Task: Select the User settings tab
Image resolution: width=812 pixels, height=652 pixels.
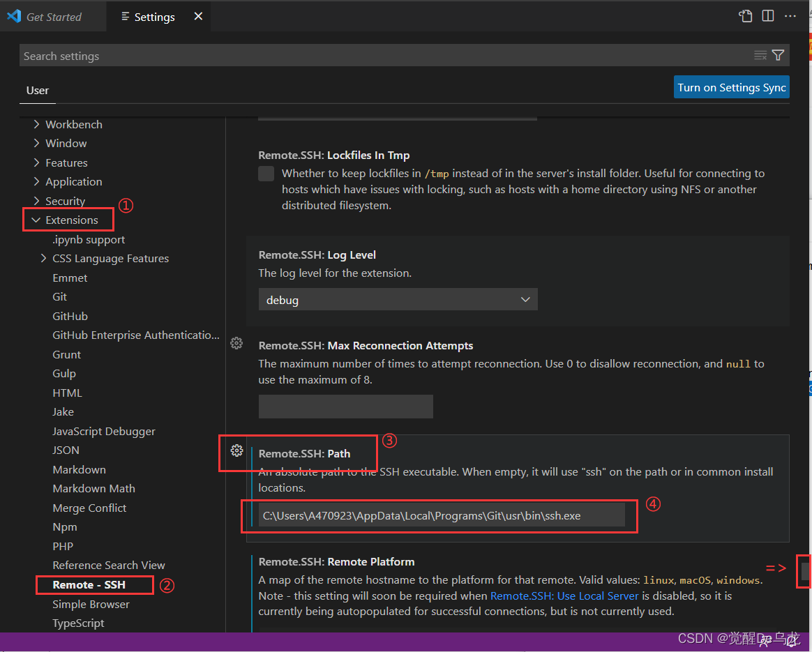Action: (37, 90)
